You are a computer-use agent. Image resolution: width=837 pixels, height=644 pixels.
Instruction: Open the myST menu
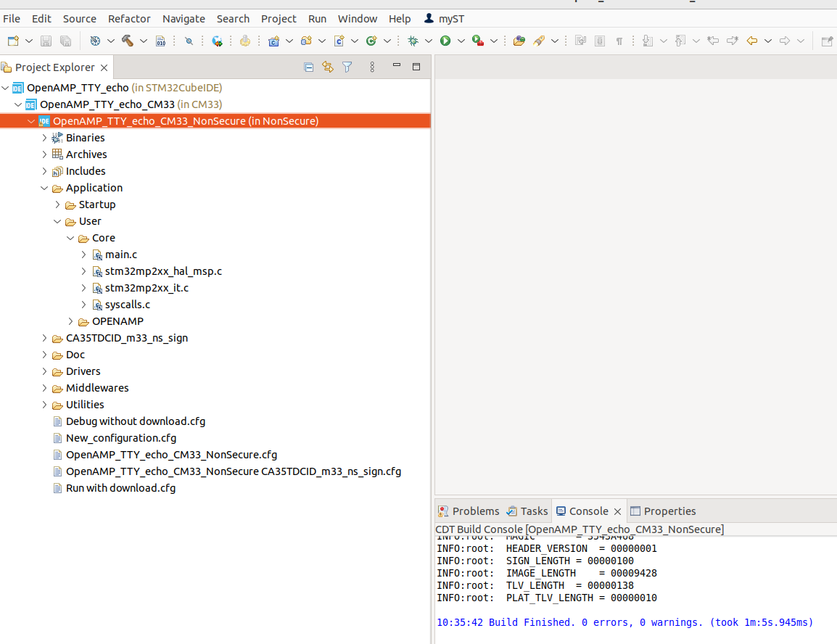coord(445,19)
